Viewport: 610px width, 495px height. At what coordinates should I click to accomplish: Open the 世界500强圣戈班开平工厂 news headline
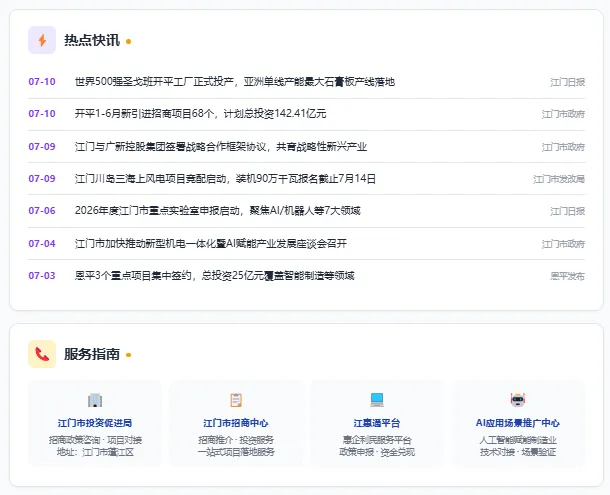235,82
